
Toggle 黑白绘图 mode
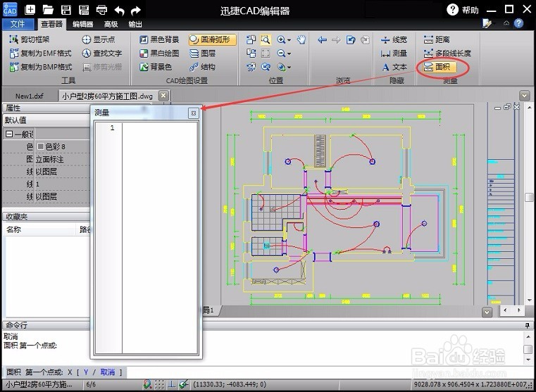[x=159, y=53]
